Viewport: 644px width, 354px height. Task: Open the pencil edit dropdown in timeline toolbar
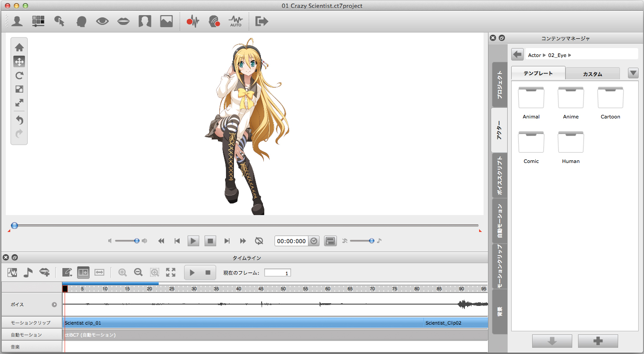click(x=67, y=272)
